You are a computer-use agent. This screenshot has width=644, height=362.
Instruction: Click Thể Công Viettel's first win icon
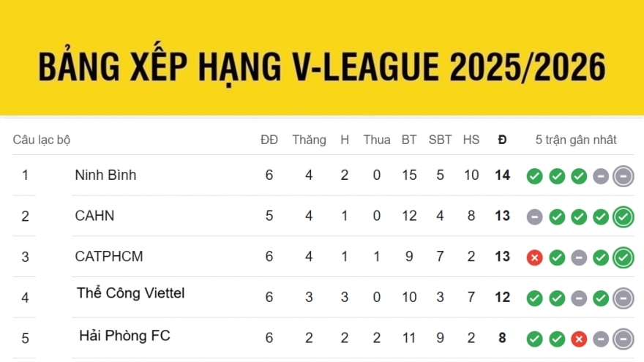535,298
